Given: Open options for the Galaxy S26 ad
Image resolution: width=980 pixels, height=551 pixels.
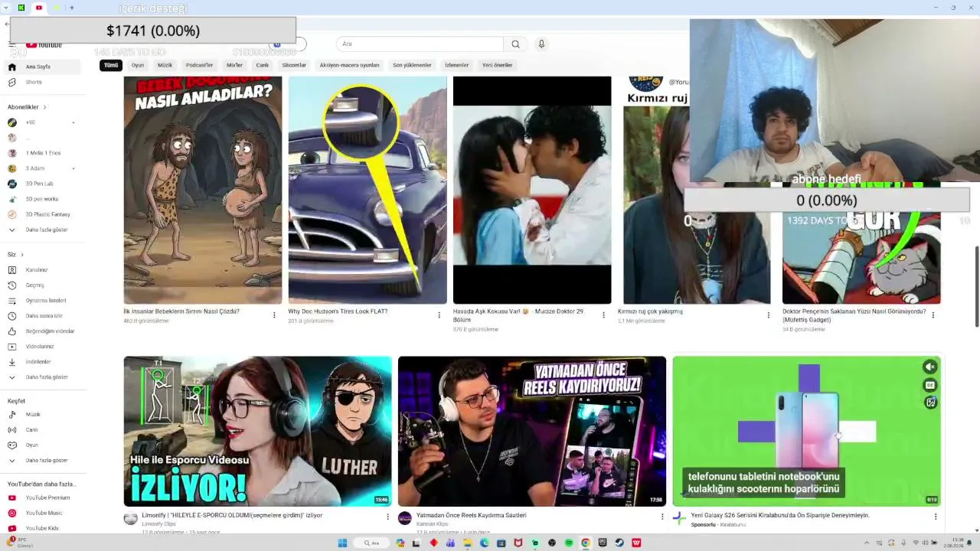Looking at the screenshot, I should (x=935, y=517).
